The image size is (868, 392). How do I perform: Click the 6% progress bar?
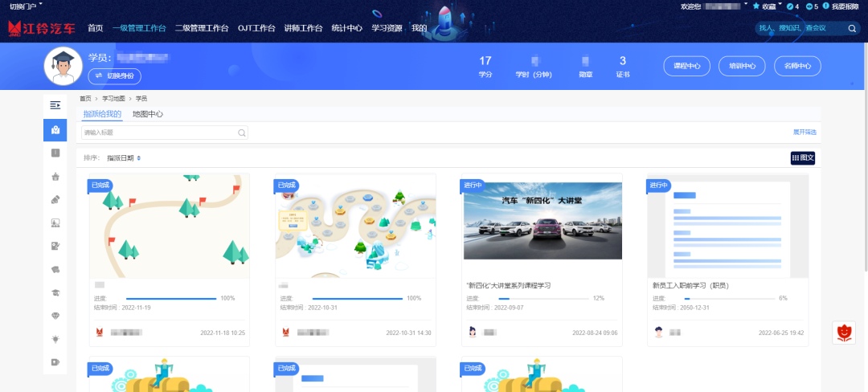coord(729,299)
